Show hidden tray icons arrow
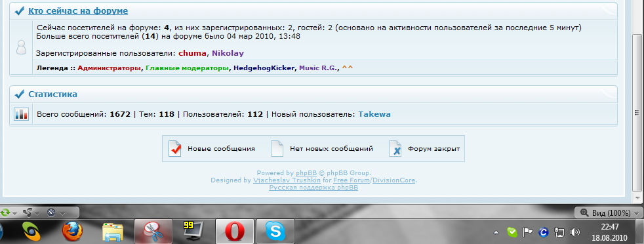This screenshot has width=644, height=244. [496, 232]
